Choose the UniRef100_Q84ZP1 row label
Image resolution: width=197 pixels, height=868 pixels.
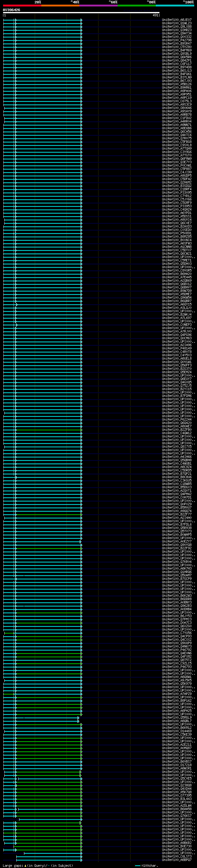177,60
